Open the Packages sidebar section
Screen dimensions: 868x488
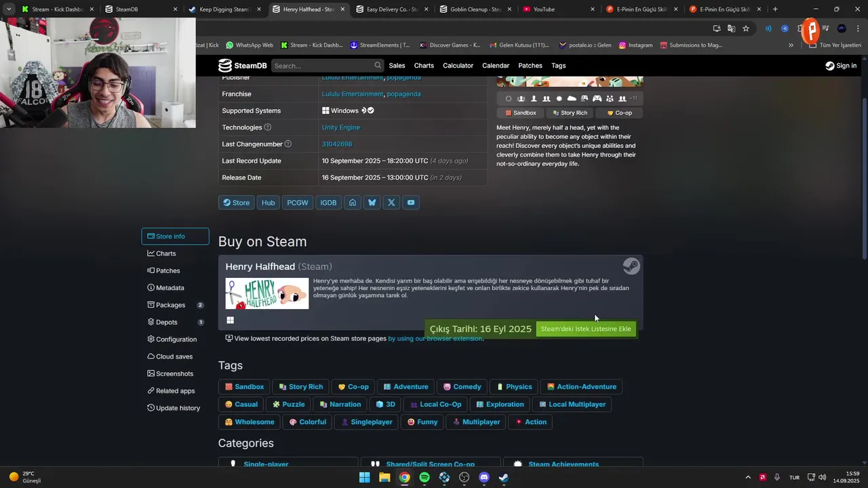175,305
